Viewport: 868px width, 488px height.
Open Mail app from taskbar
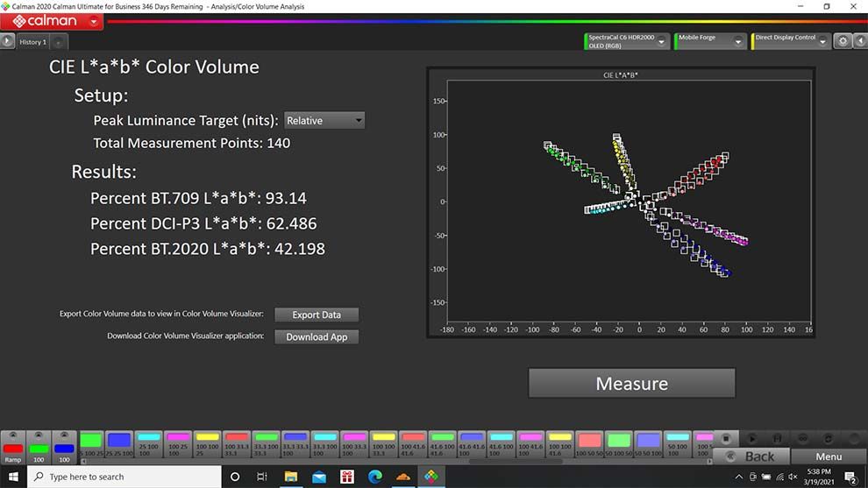click(x=319, y=477)
